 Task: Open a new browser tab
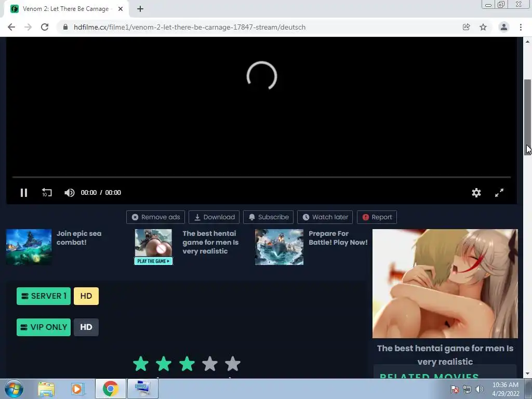(140, 9)
